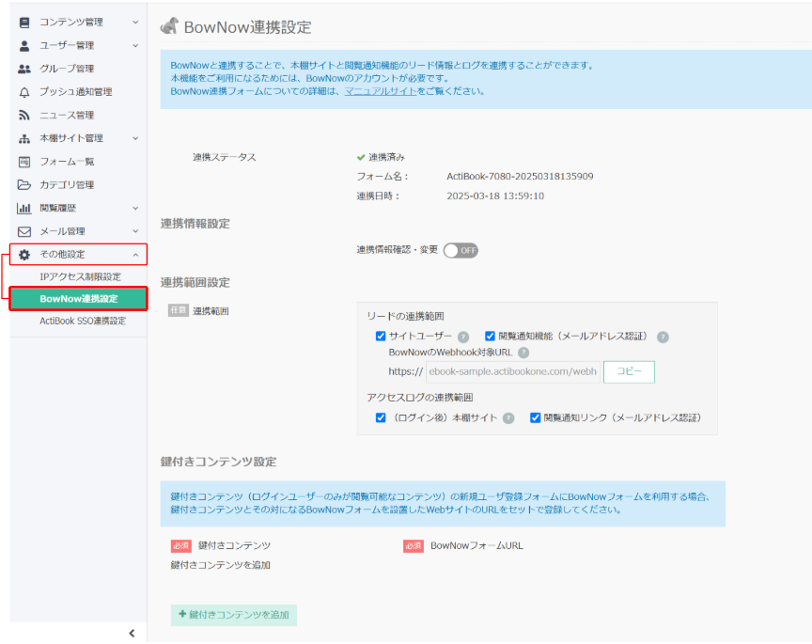Image resolution: width=812 pixels, height=644 pixels.
Task: Click the コピー button
Action: point(629,372)
